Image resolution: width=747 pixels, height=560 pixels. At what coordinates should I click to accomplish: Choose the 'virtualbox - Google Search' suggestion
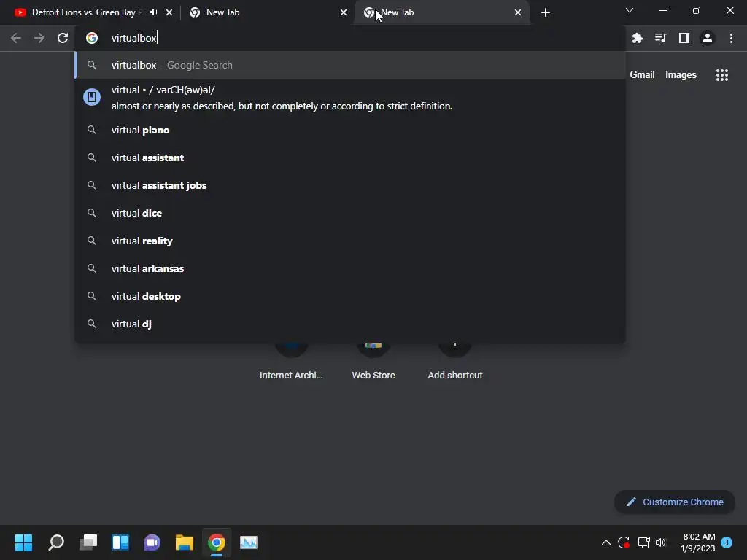click(x=350, y=65)
